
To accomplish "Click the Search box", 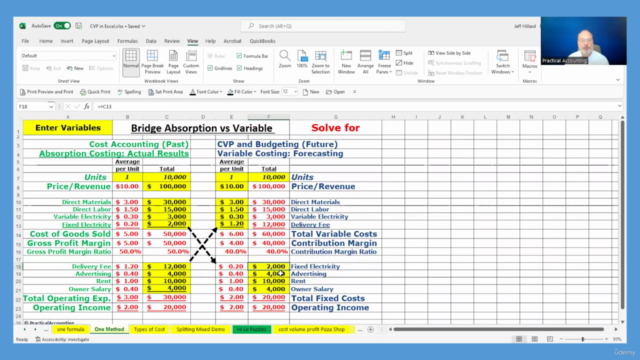I will (323, 26).
